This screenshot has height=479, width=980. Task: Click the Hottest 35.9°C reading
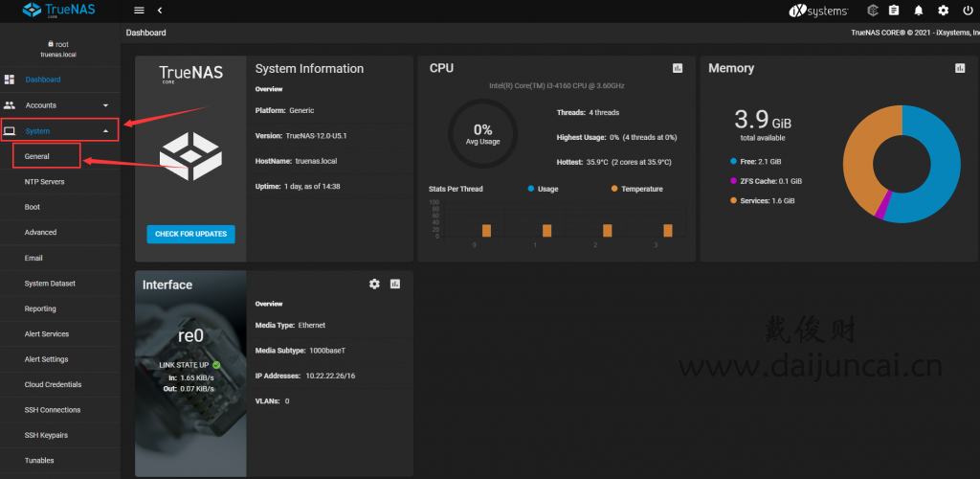[614, 162]
